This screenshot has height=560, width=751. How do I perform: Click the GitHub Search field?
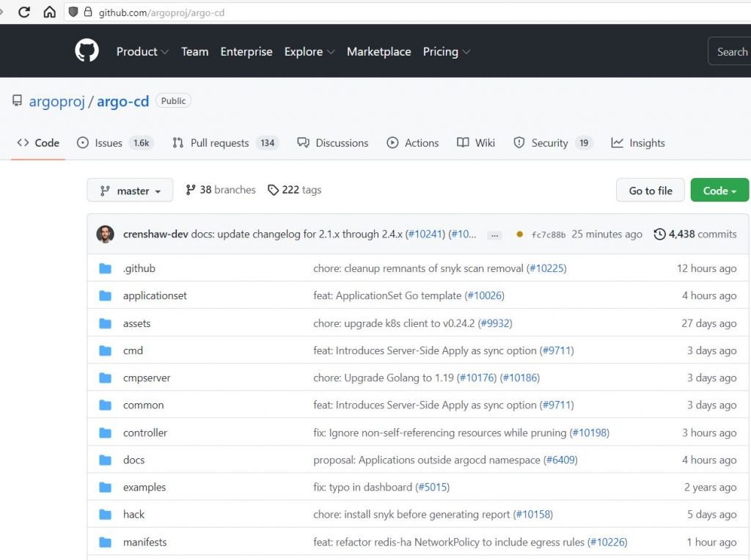coord(730,52)
